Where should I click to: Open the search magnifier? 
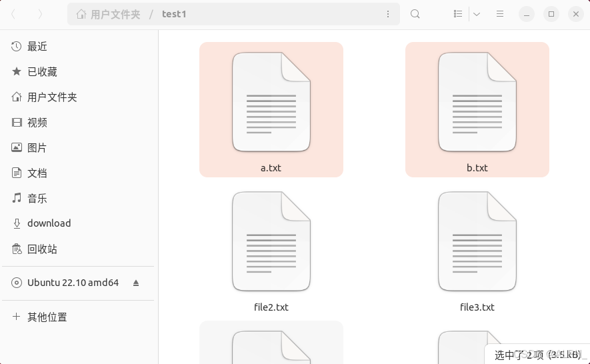coord(415,14)
